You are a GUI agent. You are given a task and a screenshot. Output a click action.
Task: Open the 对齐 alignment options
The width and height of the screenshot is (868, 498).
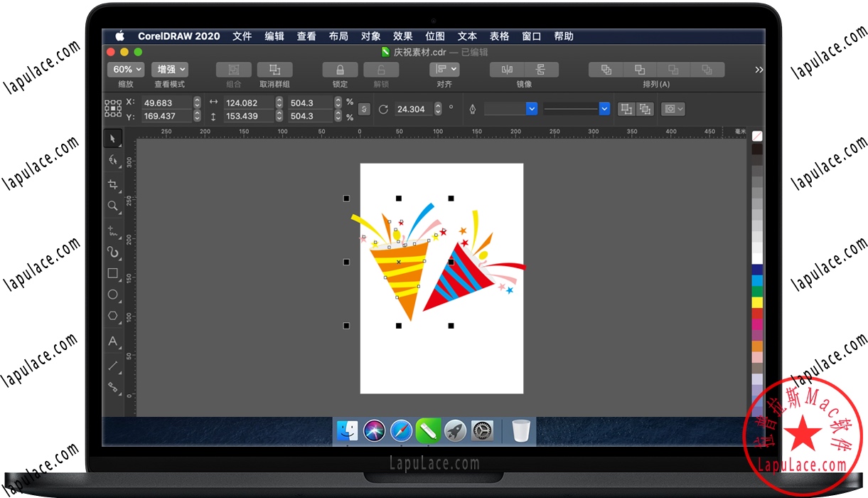coord(444,69)
